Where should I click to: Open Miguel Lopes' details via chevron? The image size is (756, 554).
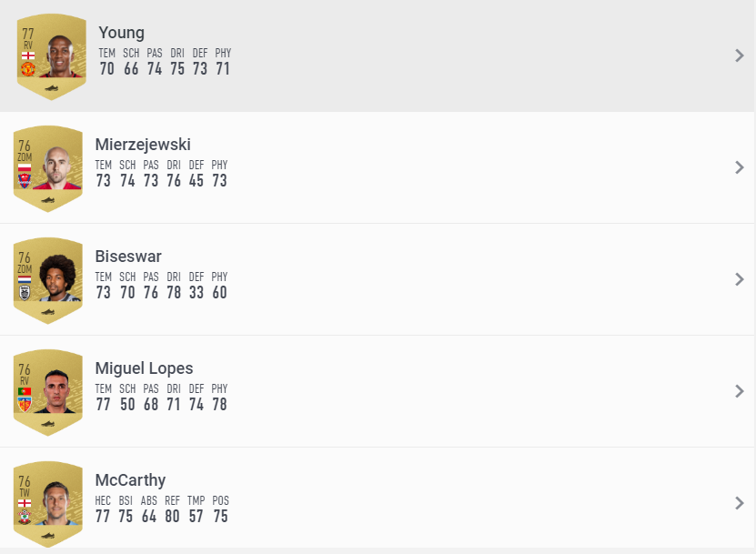740,391
